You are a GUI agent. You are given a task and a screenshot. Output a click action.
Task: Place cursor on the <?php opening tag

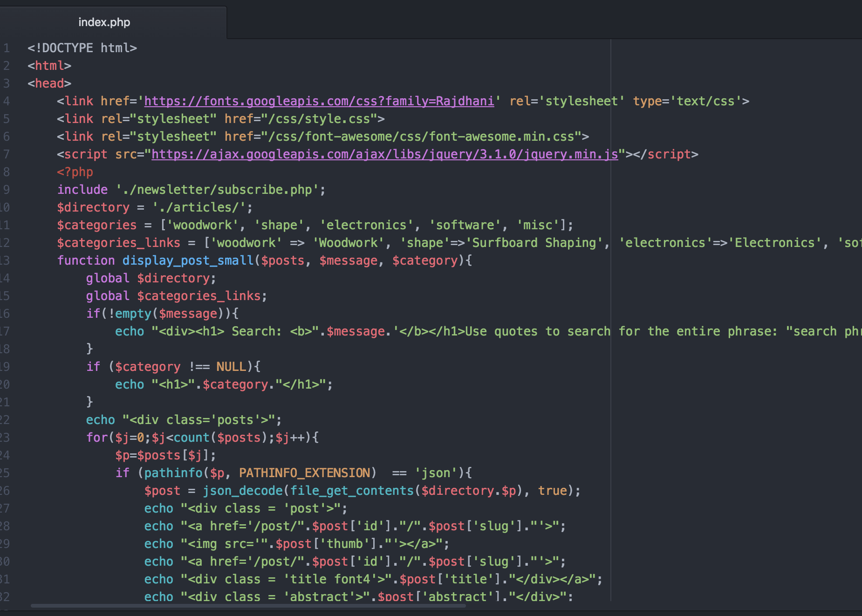tap(75, 172)
